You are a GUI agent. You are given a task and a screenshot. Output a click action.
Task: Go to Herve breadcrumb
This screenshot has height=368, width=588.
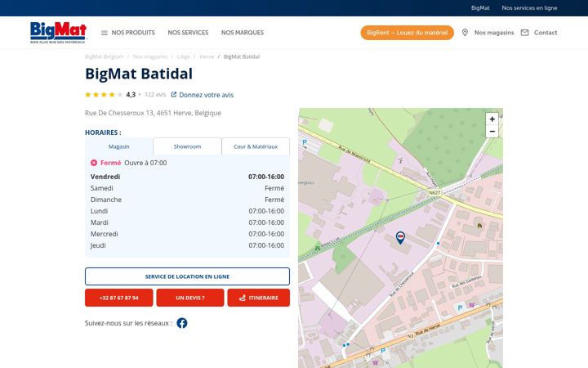(207, 56)
